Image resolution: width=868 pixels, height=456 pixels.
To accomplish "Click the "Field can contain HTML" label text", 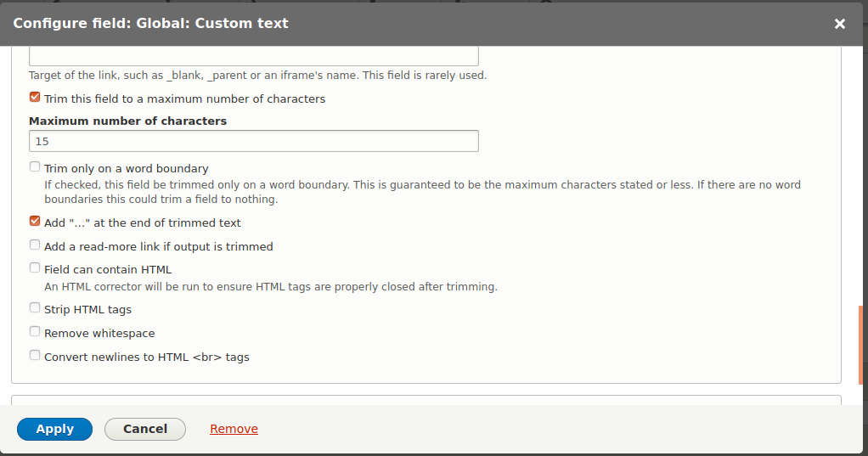I will [108, 270].
